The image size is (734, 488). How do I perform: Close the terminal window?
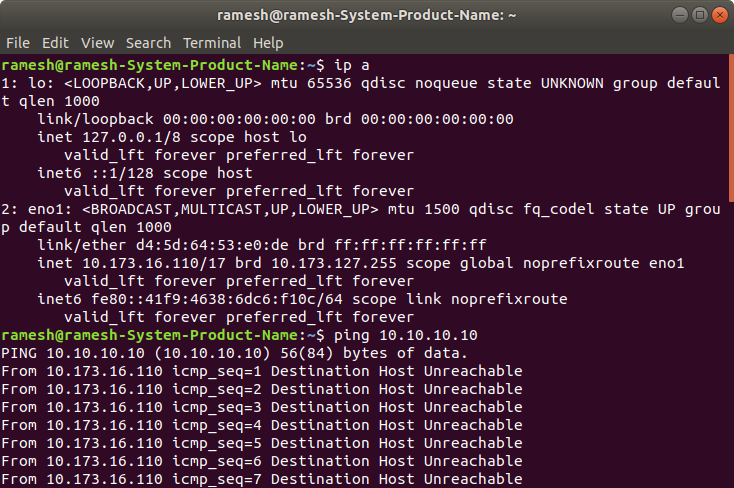[719, 15]
